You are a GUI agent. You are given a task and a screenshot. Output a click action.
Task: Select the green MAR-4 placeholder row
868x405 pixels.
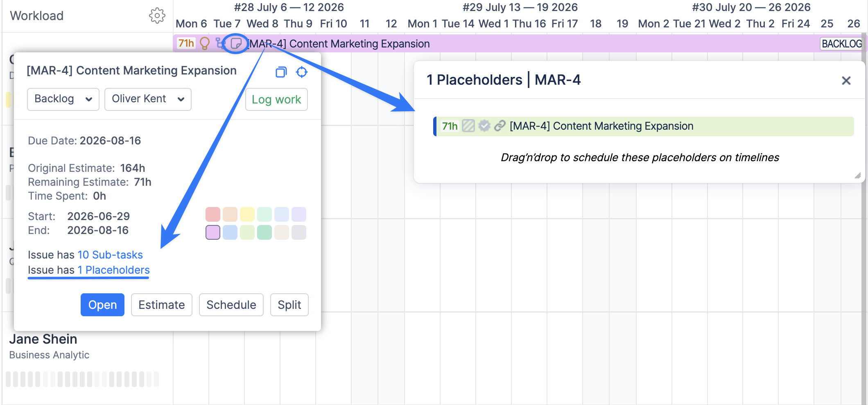(644, 126)
